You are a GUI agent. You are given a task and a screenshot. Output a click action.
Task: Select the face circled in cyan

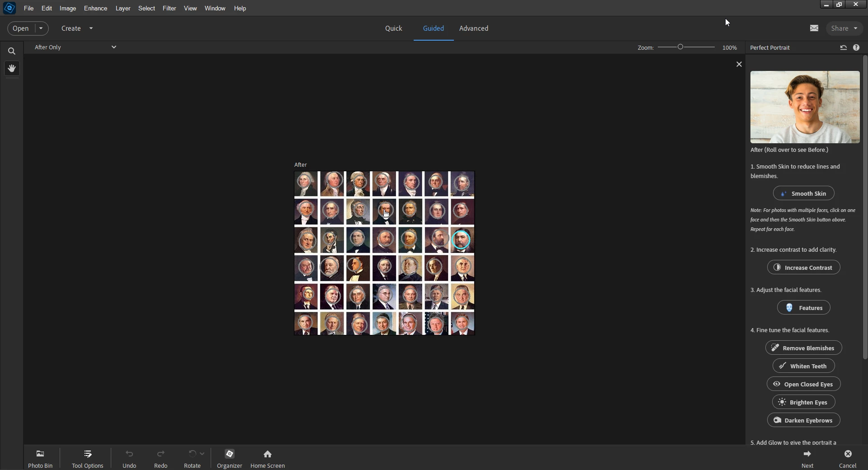tap(461, 240)
